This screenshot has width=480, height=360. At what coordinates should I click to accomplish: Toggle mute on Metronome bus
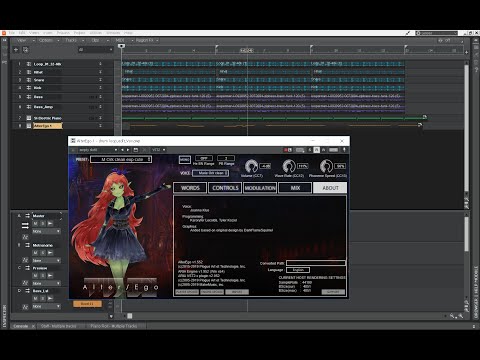[35, 253]
